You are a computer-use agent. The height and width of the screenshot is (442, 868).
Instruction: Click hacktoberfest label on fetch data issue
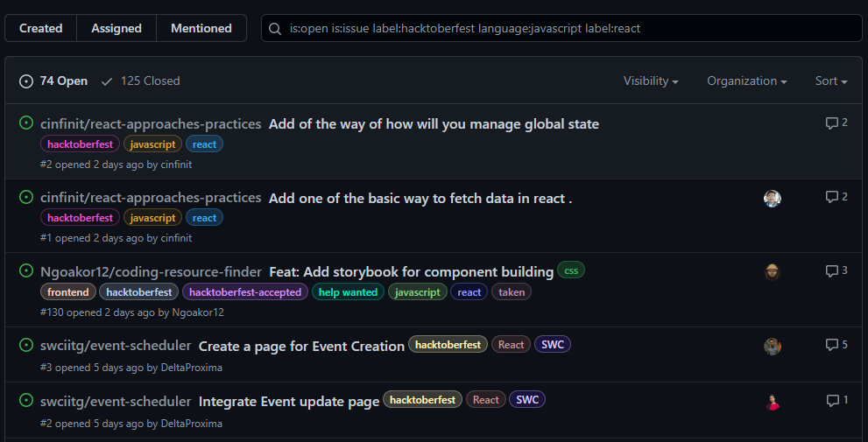[81, 218]
